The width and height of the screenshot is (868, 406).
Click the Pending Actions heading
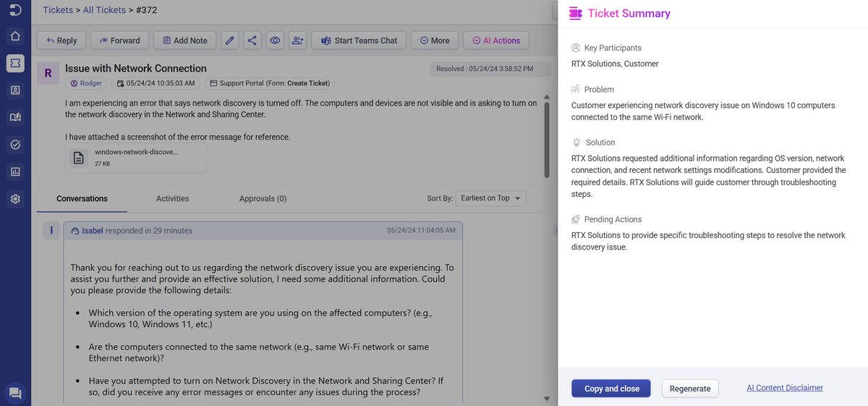click(x=613, y=219)
